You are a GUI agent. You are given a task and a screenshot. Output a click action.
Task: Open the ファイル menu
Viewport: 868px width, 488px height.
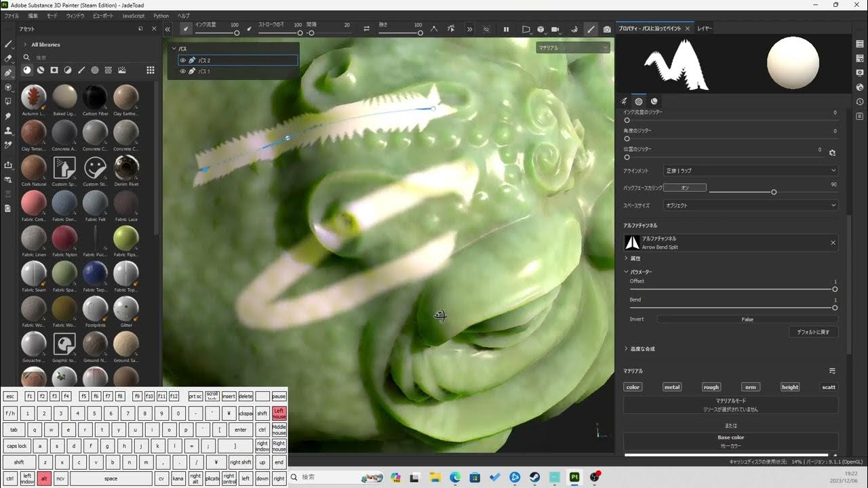(12, 16)
